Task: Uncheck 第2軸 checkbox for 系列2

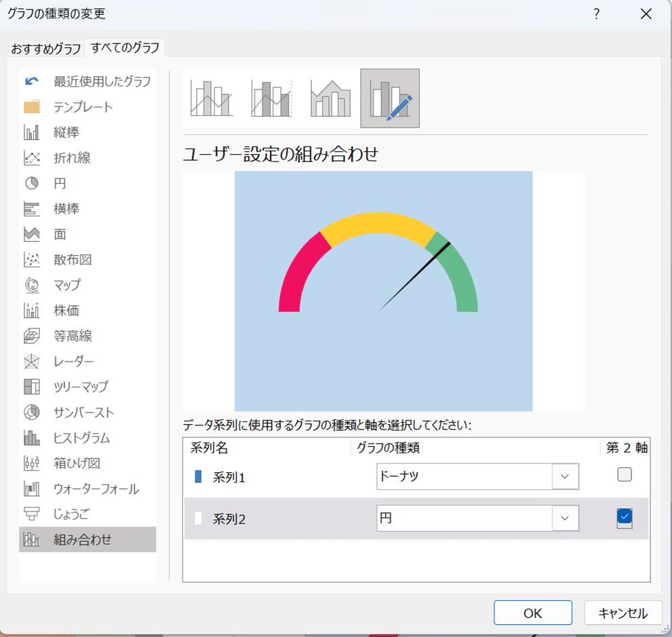Action: pos(625,516)
